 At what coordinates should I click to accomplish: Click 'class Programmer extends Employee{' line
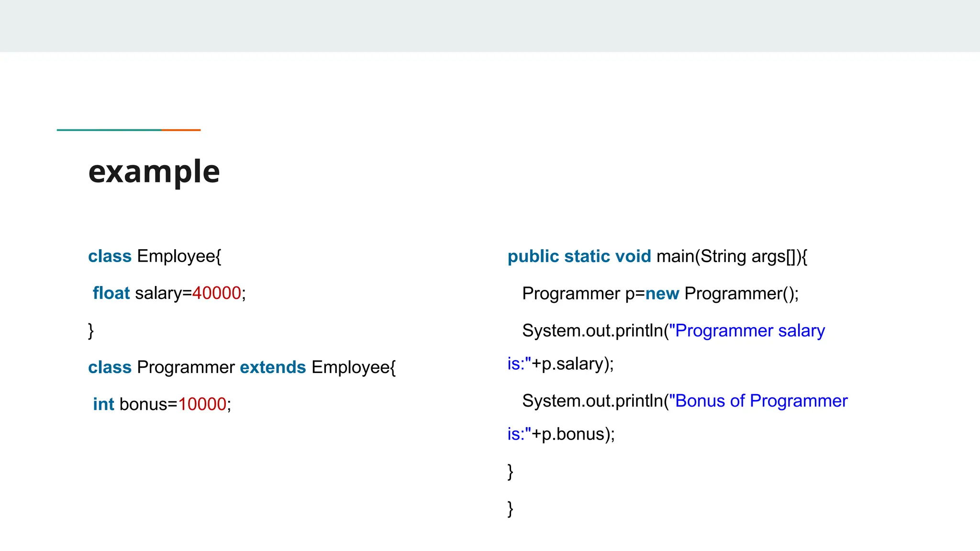242,367
